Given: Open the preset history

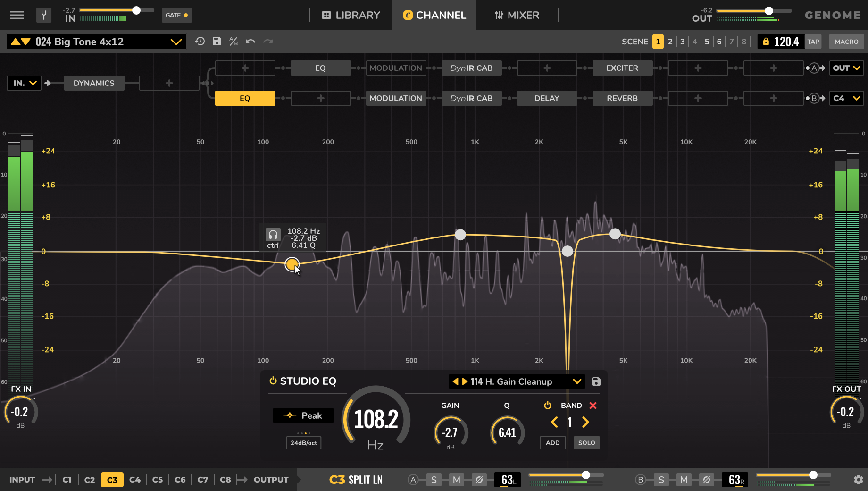Looking at the screenshot, I should tap(200, 42).
